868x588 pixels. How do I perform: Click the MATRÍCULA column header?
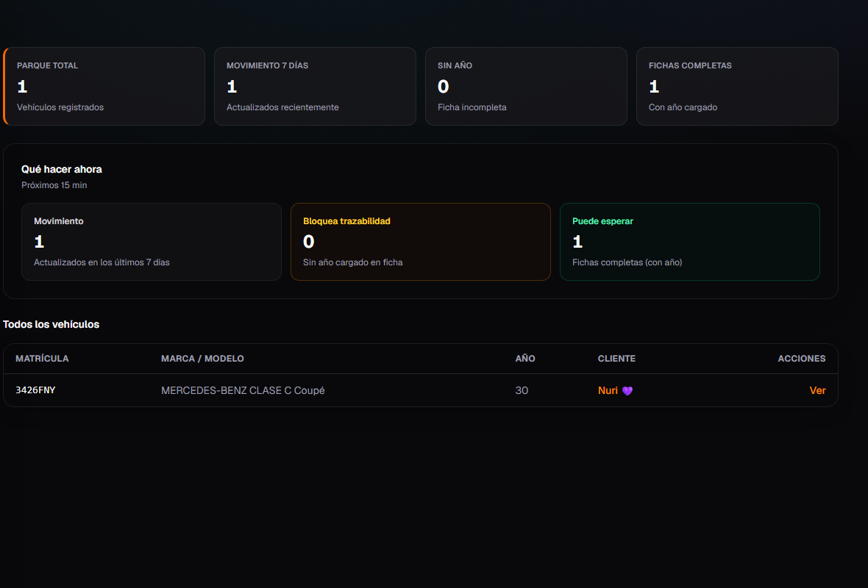click(42, 359)
